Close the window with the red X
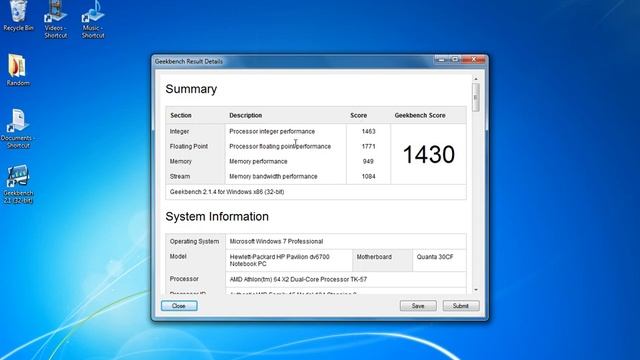 point(474,60)
